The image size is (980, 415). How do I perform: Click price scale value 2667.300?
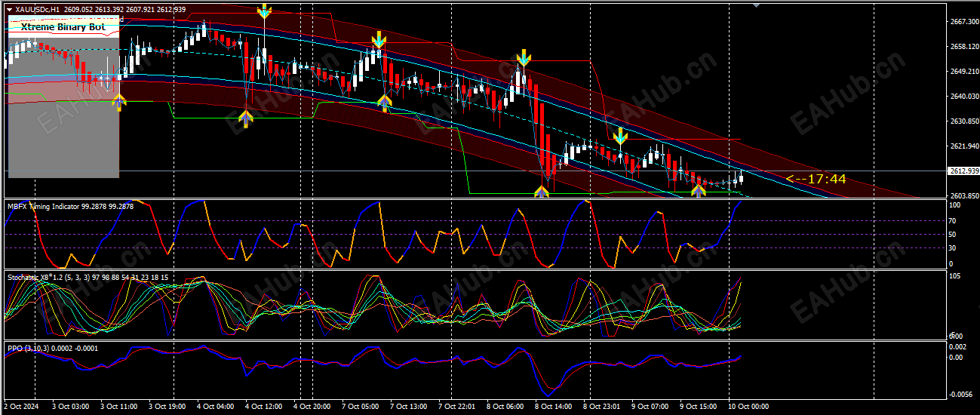pos(963,22)
